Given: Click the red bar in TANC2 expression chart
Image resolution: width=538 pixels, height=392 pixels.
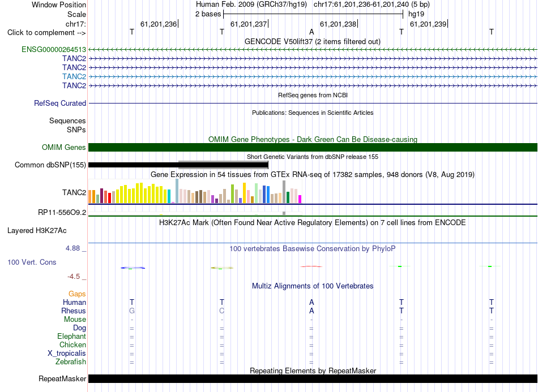Looking at the screenshot, I should 109,198.
